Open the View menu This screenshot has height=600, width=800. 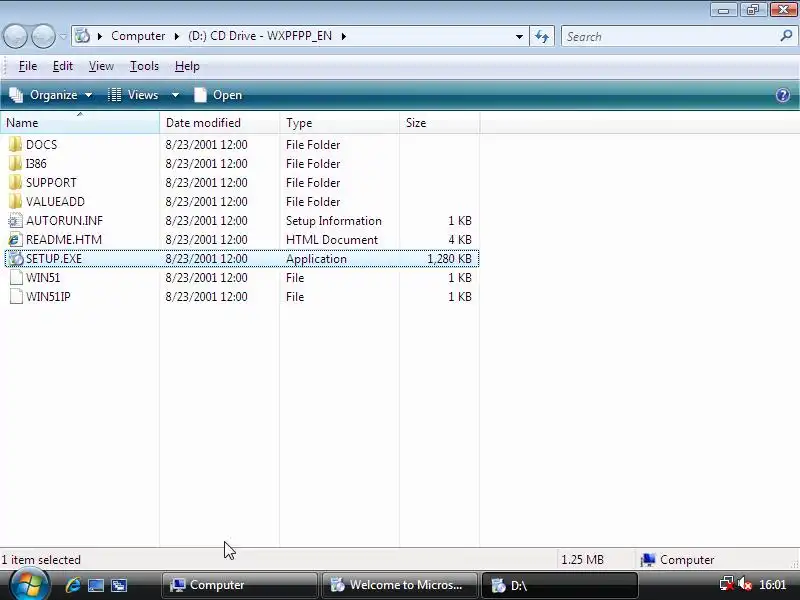[x=101, y=66]
